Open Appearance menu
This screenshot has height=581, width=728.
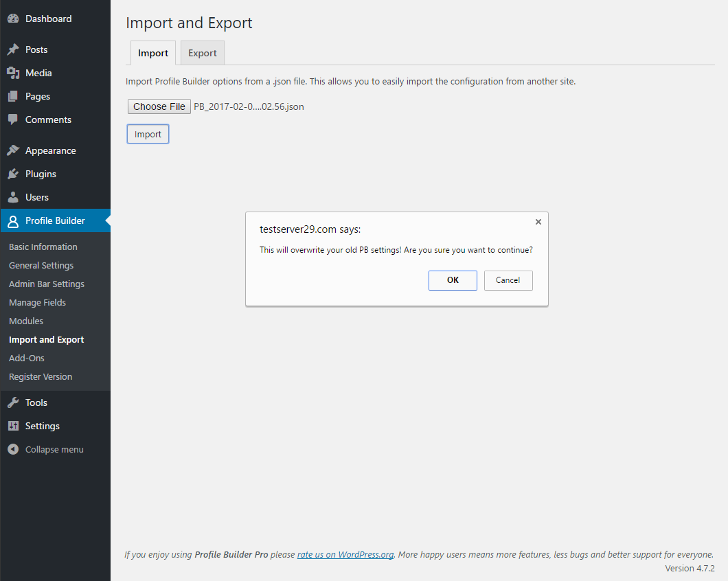point(51,150)
